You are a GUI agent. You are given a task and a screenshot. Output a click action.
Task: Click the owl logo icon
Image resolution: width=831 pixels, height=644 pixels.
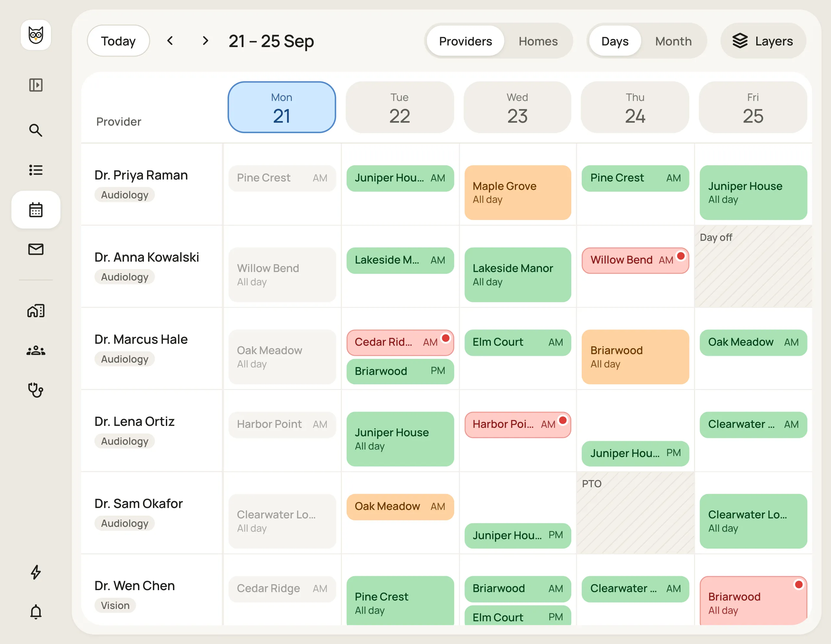(36, 35)
